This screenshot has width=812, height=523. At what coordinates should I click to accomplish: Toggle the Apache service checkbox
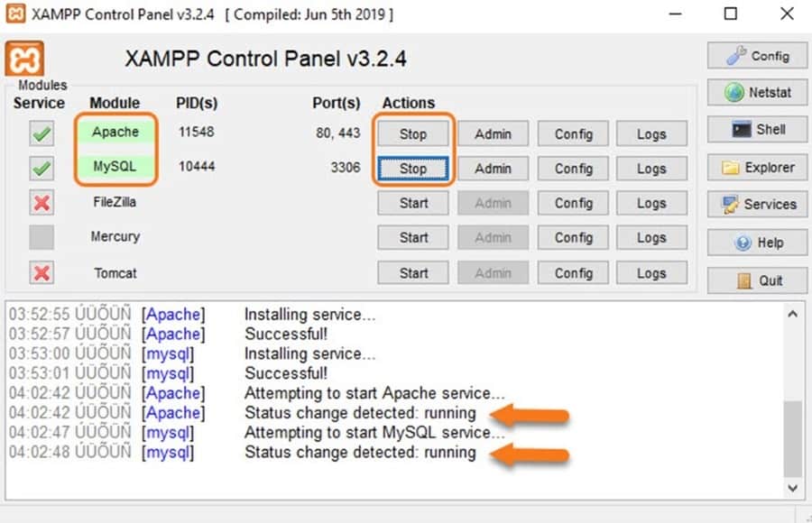pos(42,133)
